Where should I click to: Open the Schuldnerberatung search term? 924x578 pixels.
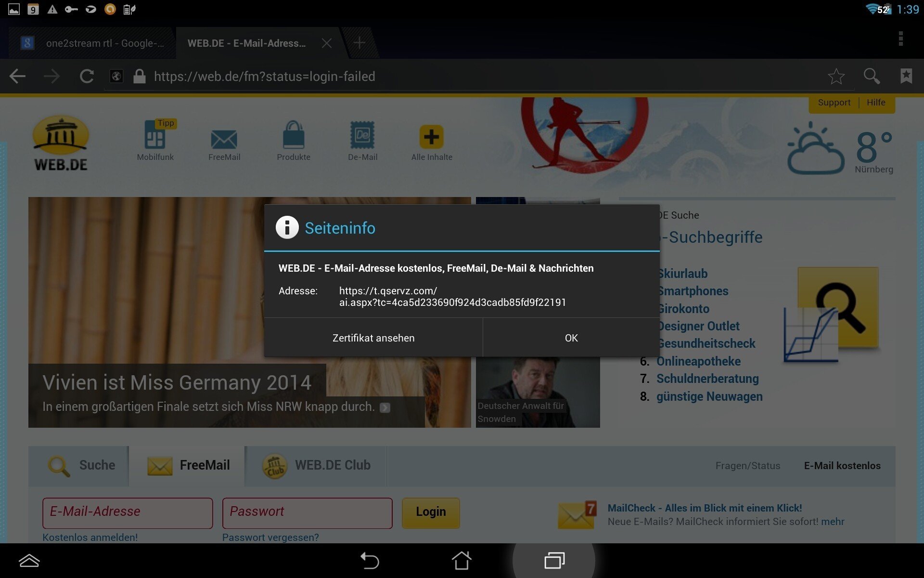tap(707, 379)
